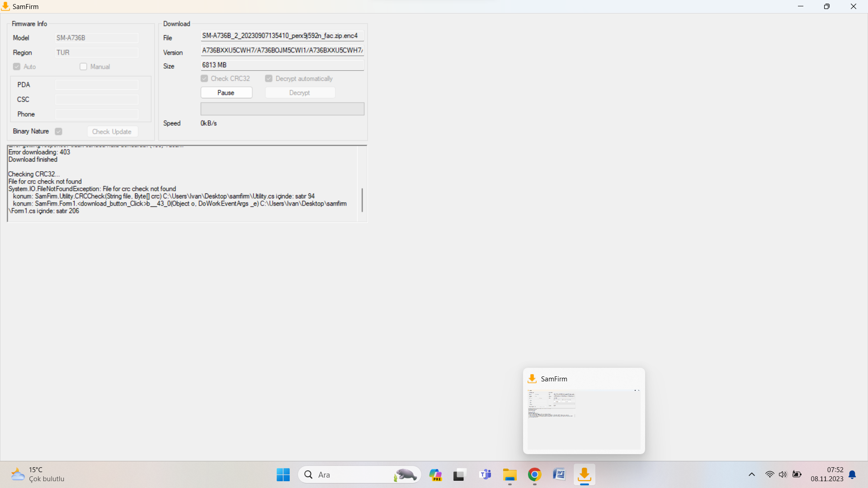Click the SamFirm title bar app icon
868x488 pixels.
pyautogui.click(x=5, y=6)
